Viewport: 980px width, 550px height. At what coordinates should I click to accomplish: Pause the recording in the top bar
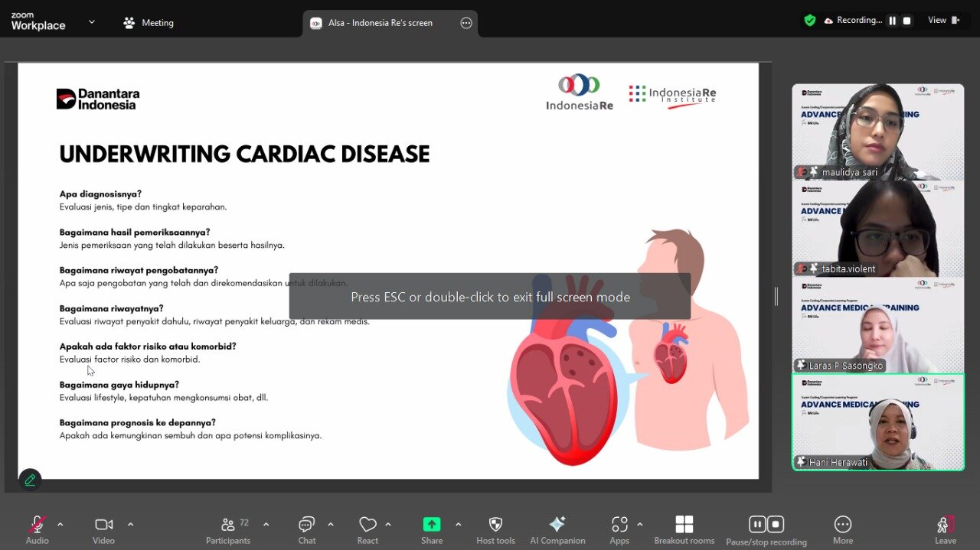(x=892, y=21)
